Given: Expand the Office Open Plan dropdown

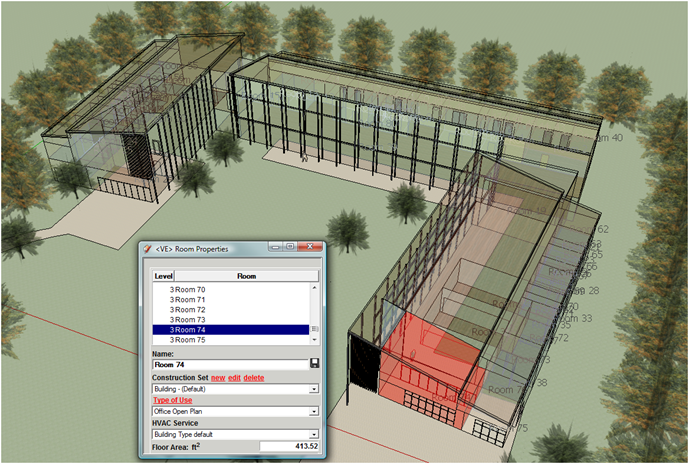Looking at the screenshot, I should point(314,411).
